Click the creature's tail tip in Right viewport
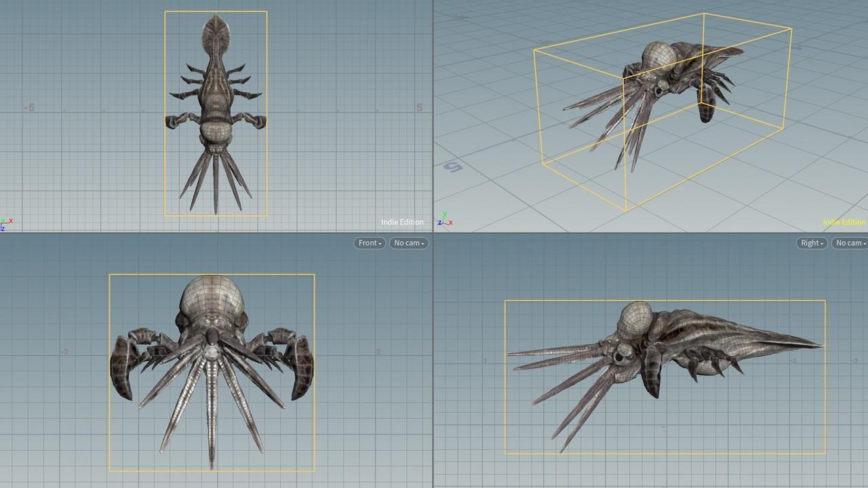 [817, 346]
